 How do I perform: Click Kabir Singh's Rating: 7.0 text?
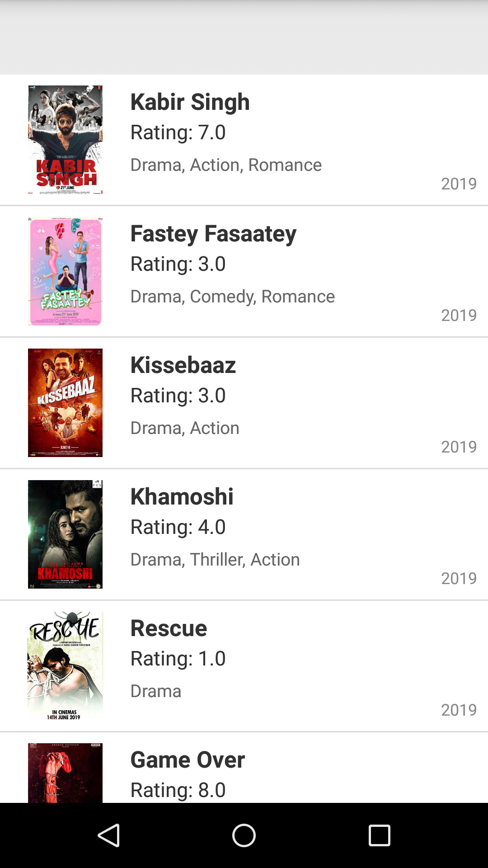coord(178,132)
